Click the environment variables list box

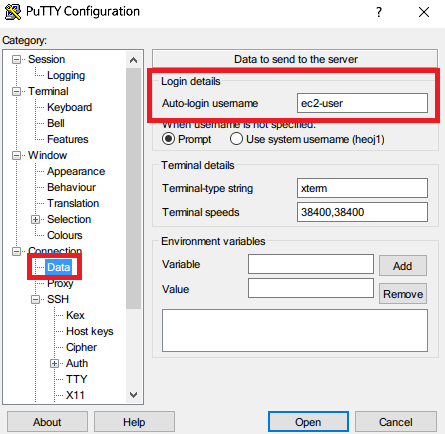coord(295,330)
